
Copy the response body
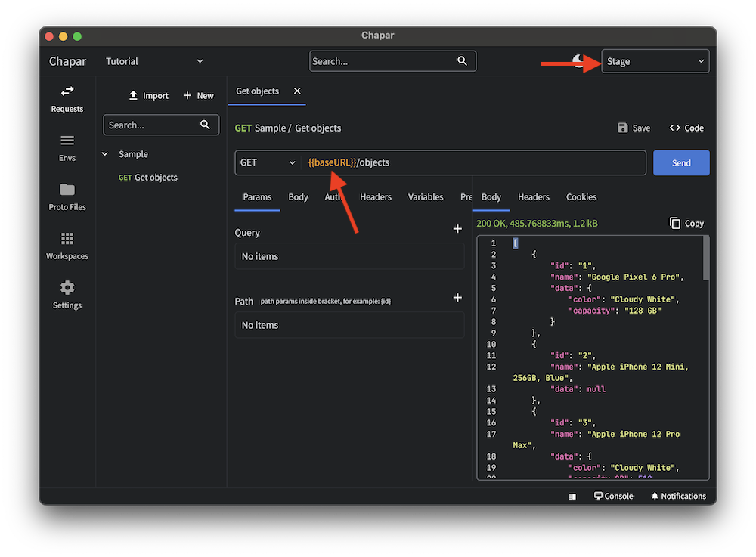click(686, 223)
